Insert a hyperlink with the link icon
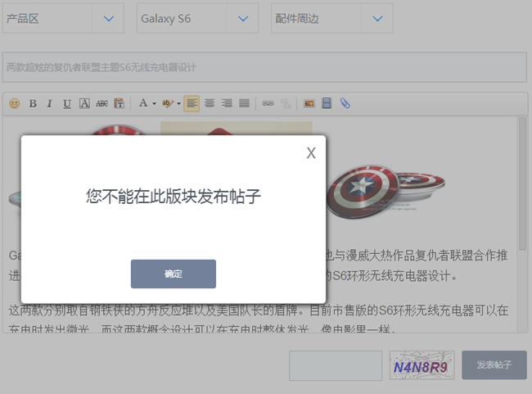The image size is (532, 394). pyautogui.click(x=268, y=103)
